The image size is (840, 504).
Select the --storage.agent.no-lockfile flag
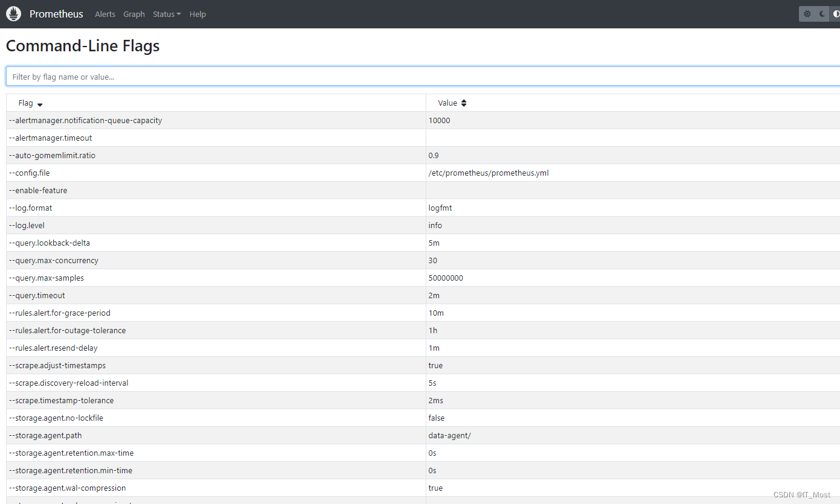coord(56,418)
